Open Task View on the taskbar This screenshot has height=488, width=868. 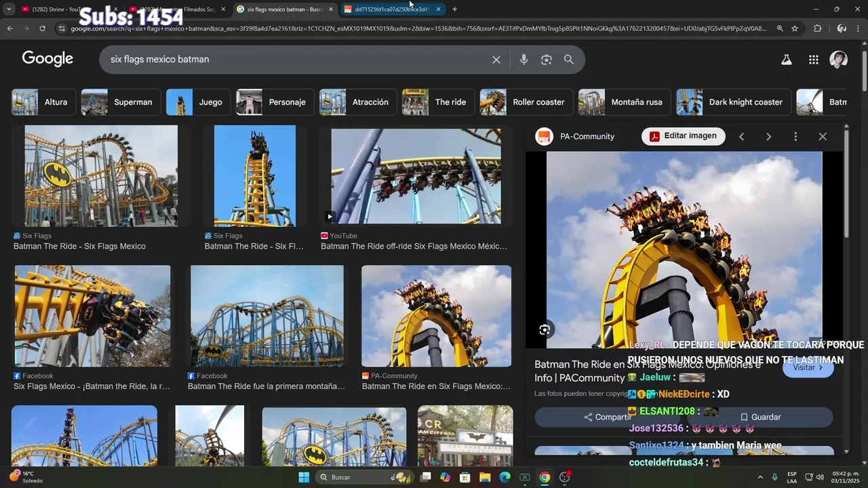pyautogui.click(x=426, y=477)
